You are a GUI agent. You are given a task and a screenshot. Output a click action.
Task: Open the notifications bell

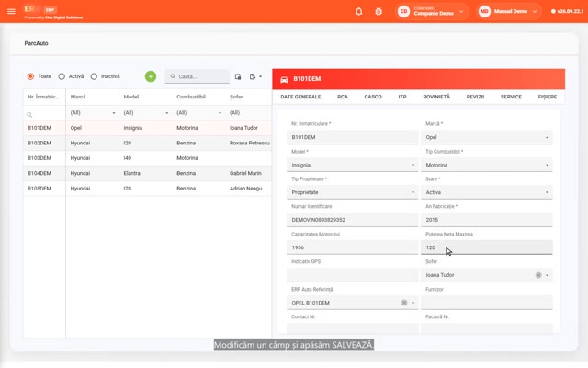coord(359,11)
